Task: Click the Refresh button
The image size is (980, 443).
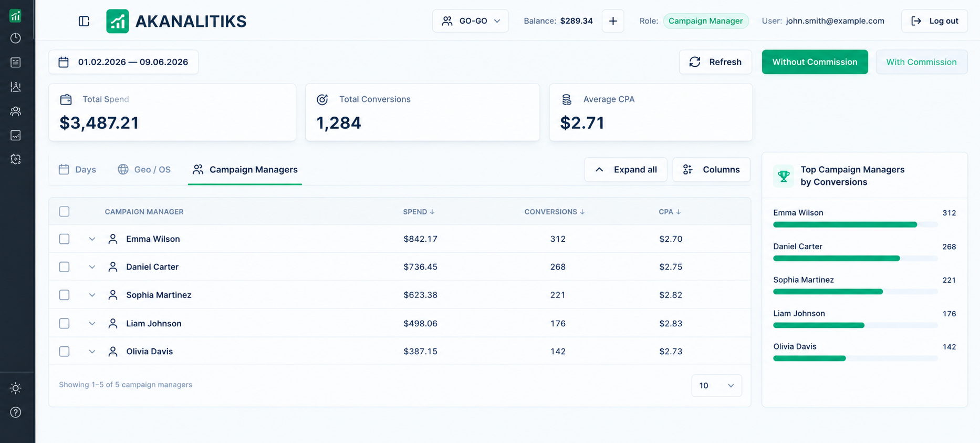Action: [715, 62]
